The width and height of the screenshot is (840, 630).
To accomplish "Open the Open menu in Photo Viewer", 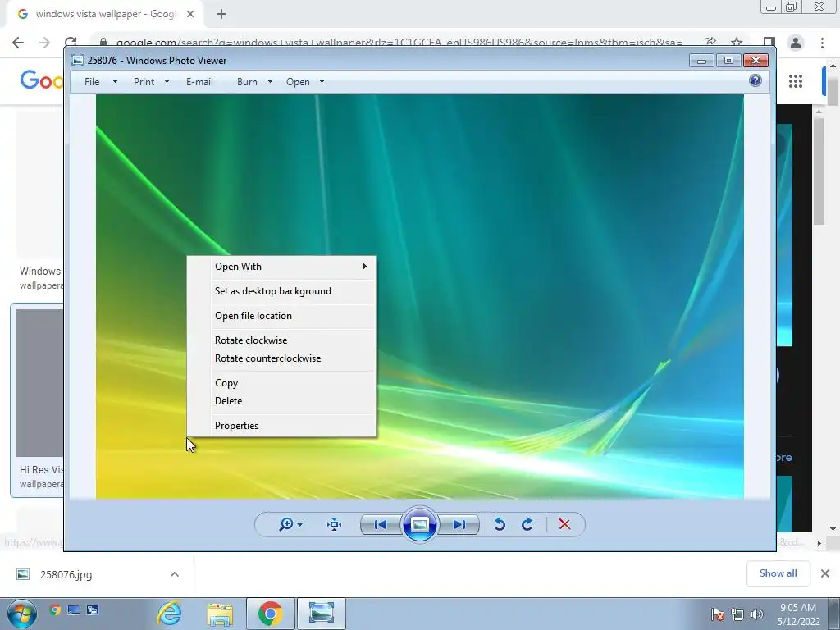I will pos(298,82).
